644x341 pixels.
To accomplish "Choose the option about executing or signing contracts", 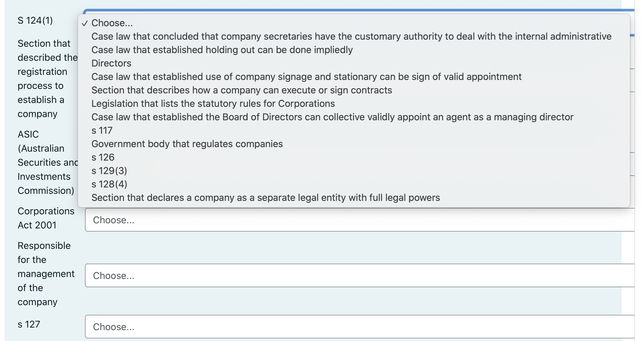I will (242, 90).
